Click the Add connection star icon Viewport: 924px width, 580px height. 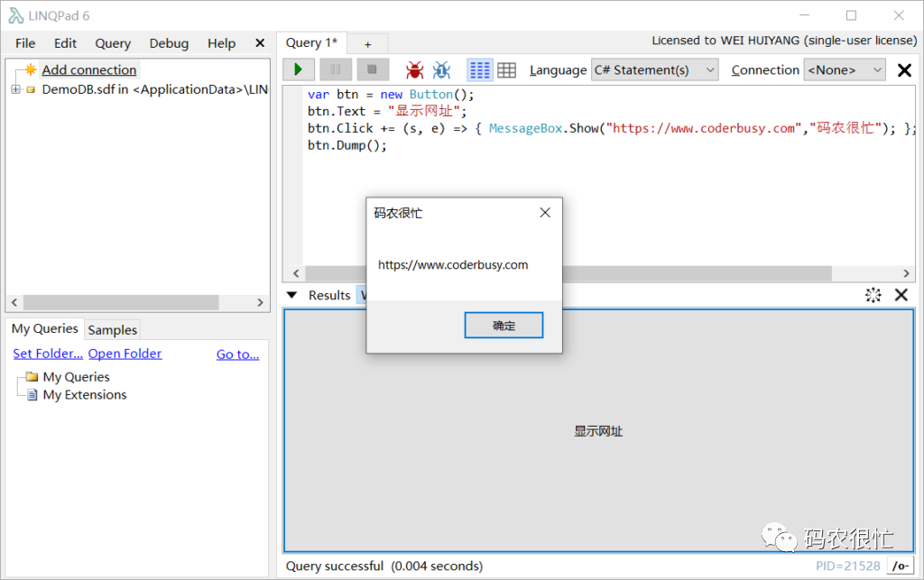tap(31, 69)
